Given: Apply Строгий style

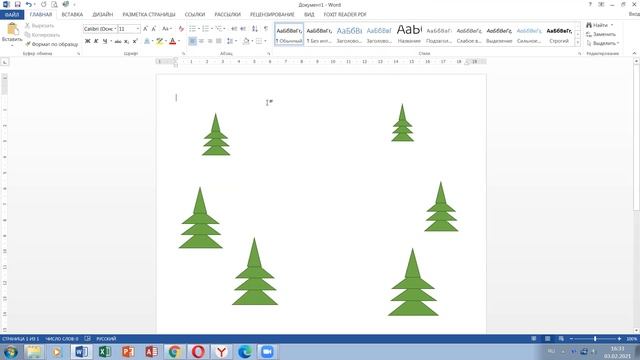Looking at the screenshot, I should (x=559, y=34).
